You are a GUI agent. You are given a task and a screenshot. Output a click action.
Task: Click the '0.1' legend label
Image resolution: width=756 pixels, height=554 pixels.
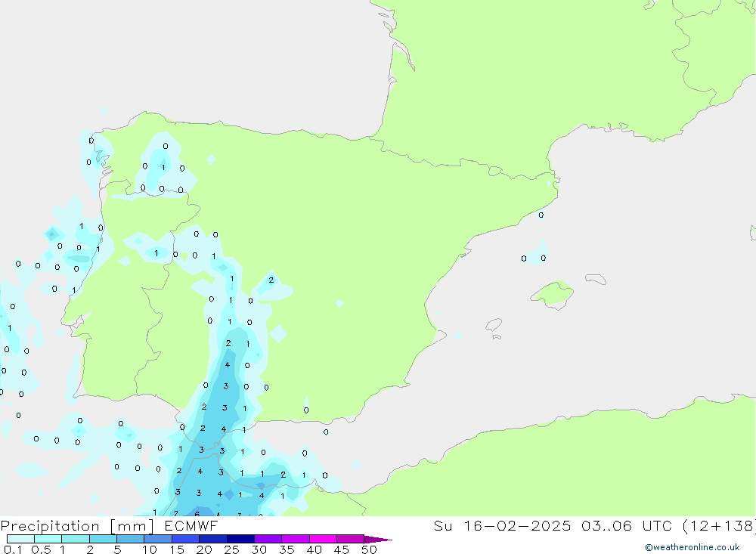tap(13, 549)
